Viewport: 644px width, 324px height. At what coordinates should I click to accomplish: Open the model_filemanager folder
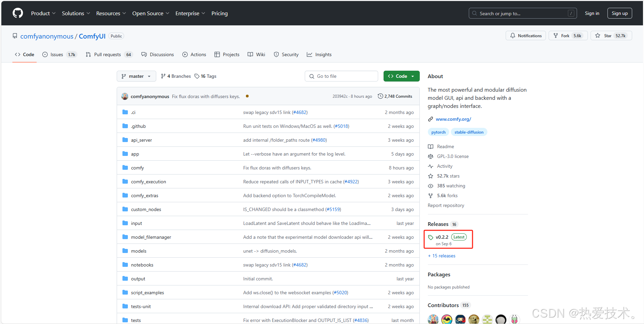[151, 237]
